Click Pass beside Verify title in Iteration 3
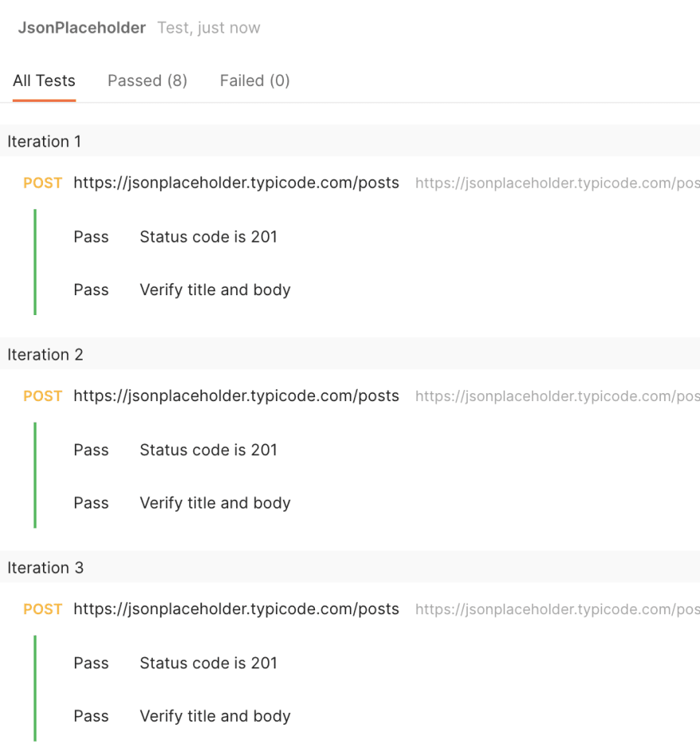 coord(91,715)
